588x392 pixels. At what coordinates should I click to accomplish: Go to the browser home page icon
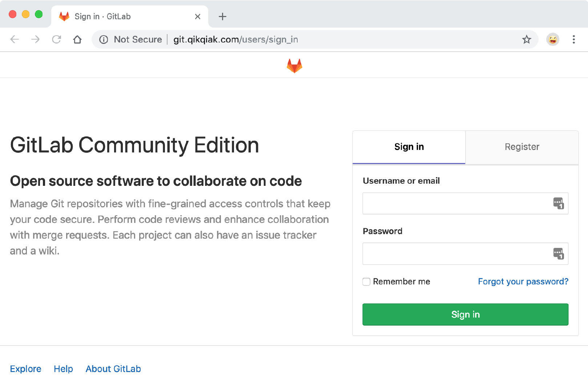pyautogui.click(x=77, y=39)
